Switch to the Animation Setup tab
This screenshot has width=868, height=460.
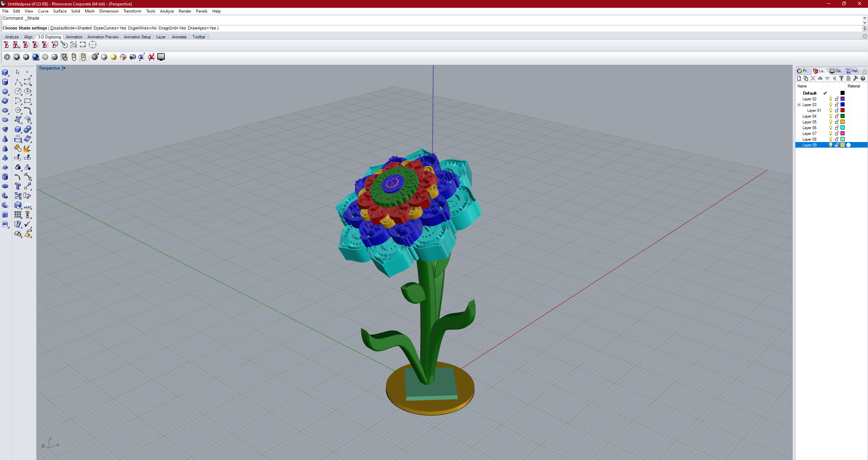(x=137, y=37)
